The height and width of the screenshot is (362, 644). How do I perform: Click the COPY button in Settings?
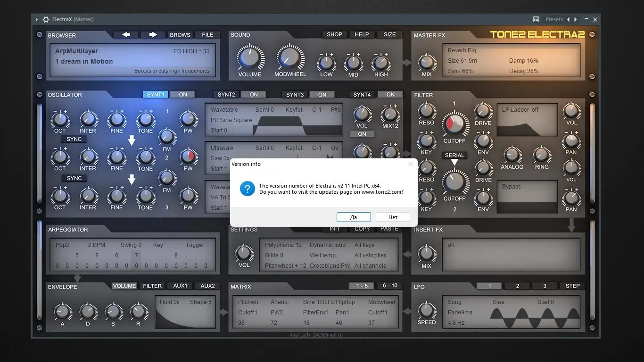pyautogui.click(x=362, y=229)
